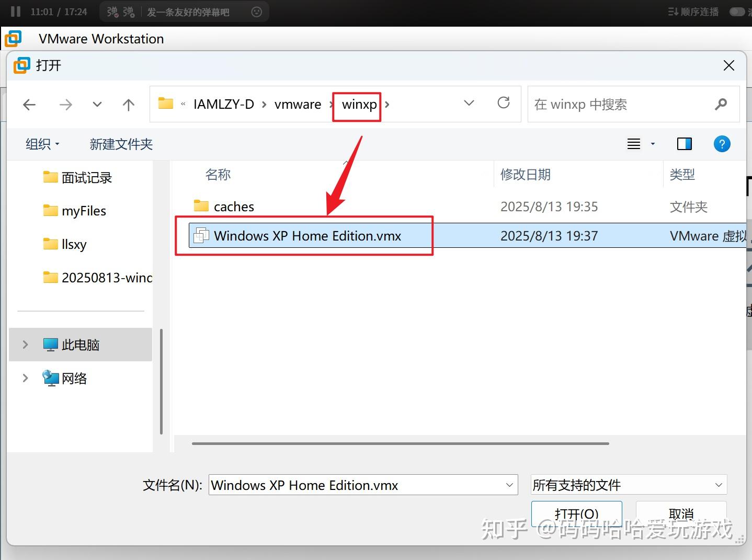The image size is (752, 560).
Task: Click the emoji icon in the danmaku bar
Action: point(256,12)
